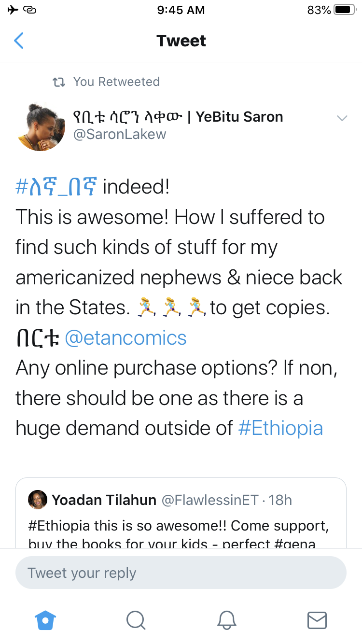362x644 pixels.
Task: Tap the back arrow icon
Action: (x=19, y=41)
